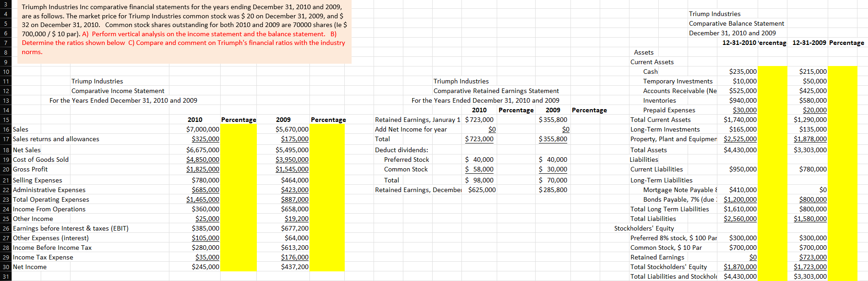Select the 2010 Net Income value $245,000
The width and height of the screenshot is (868, 281).
(x=205, y=267)
